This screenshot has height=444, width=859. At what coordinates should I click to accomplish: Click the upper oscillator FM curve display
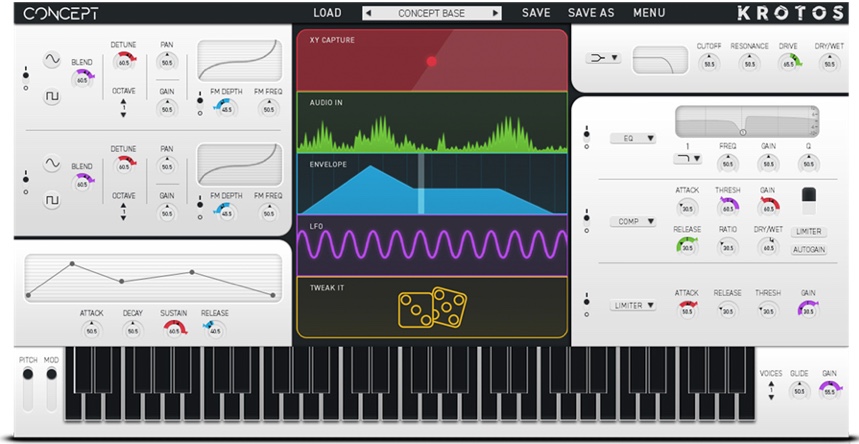coord(239,61)
